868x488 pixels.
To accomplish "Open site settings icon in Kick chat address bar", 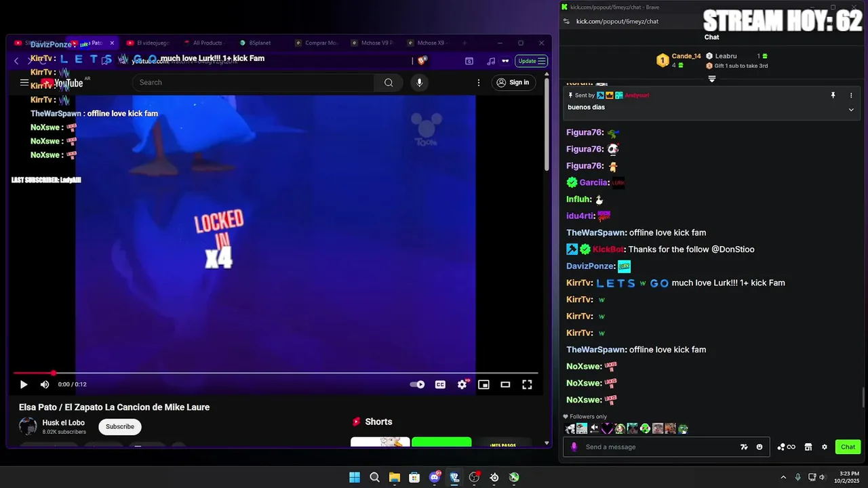I will (566, 21).
